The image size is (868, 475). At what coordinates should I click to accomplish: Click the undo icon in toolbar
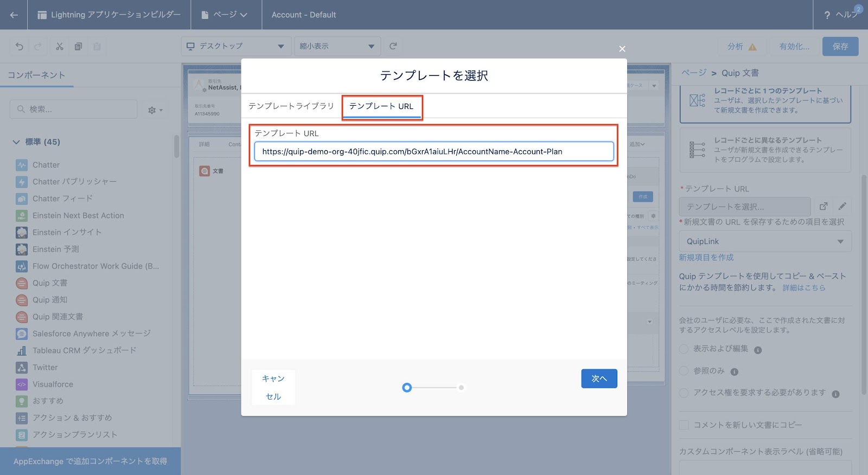click(x=20, y=47)
